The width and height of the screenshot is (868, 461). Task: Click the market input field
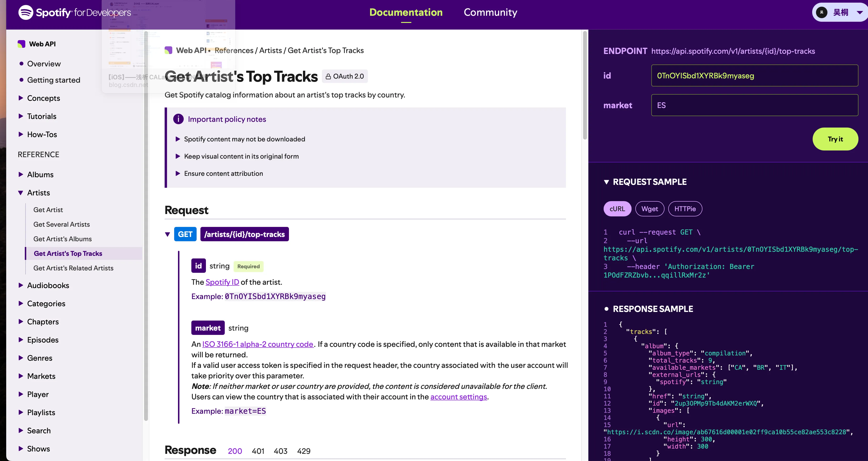[754, 105]
